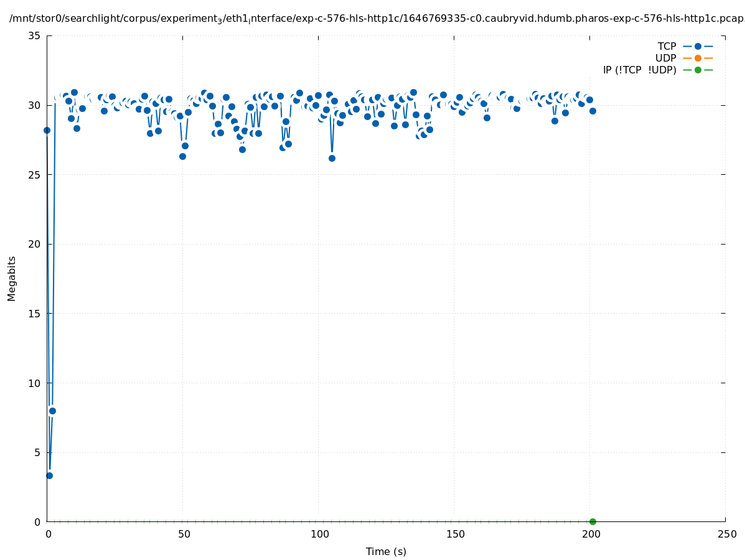Click the 35 tick label on the y-axis

coord(35,36)
